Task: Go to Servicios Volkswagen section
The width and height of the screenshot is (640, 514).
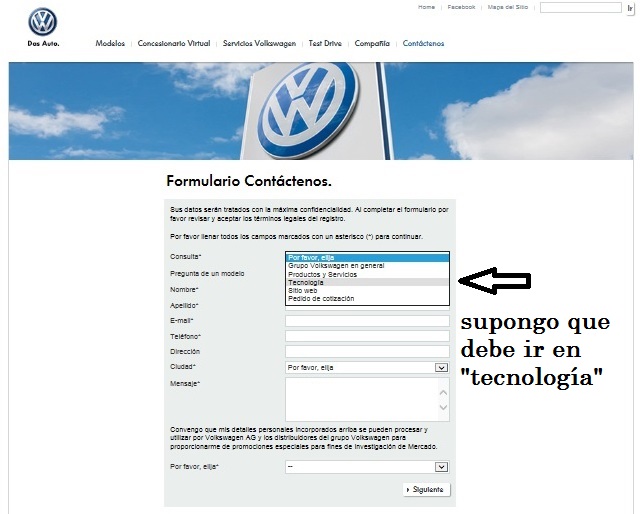Action: coord(259,43)
